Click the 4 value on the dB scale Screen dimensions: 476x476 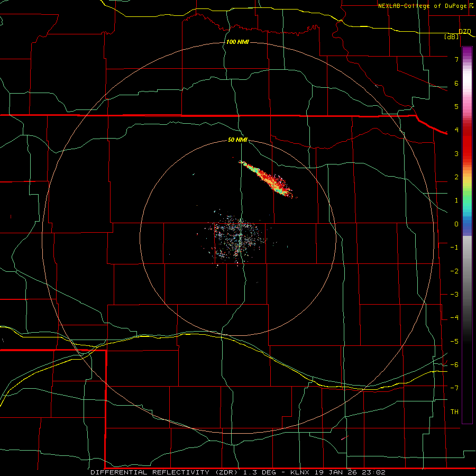tap(456, 130)
